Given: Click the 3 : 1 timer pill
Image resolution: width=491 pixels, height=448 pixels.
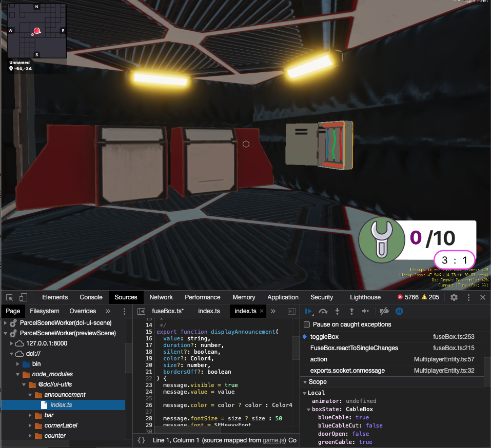Looking at the screenshot, I should [x=455, y=260].
